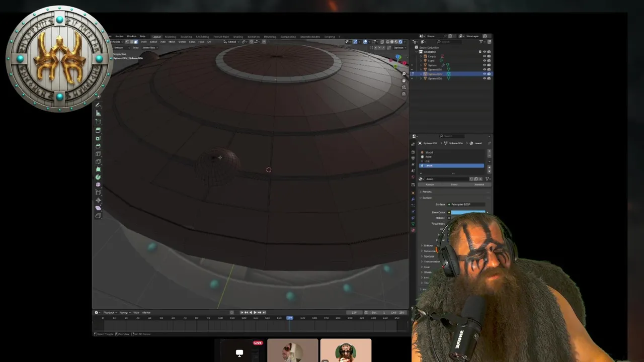Open the Render menu
Image resolution: width=644 pixels, height=362 pixels.
coord(119,36)
